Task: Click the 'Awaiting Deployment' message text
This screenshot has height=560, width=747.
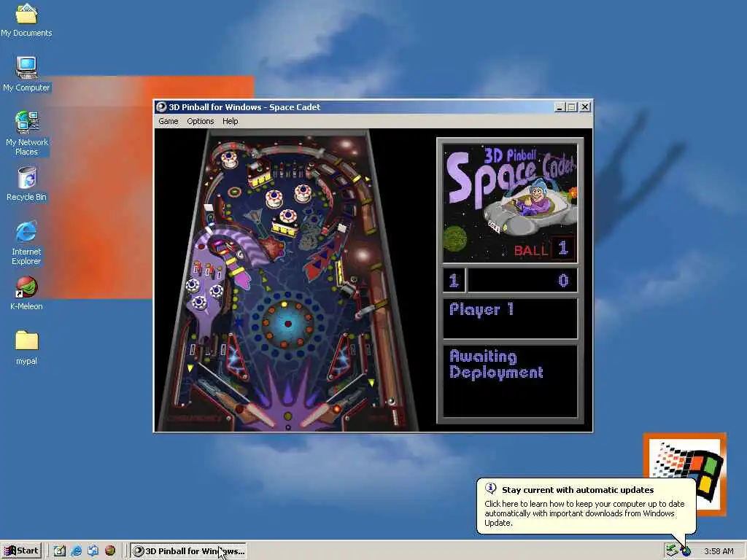Action: click(496, 364)
